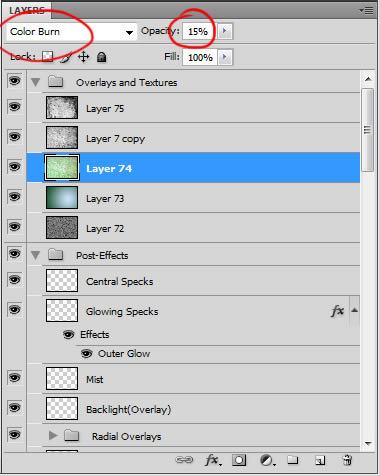380x476 pixels.
Task: Create a new layer
Action: (320, 461)
